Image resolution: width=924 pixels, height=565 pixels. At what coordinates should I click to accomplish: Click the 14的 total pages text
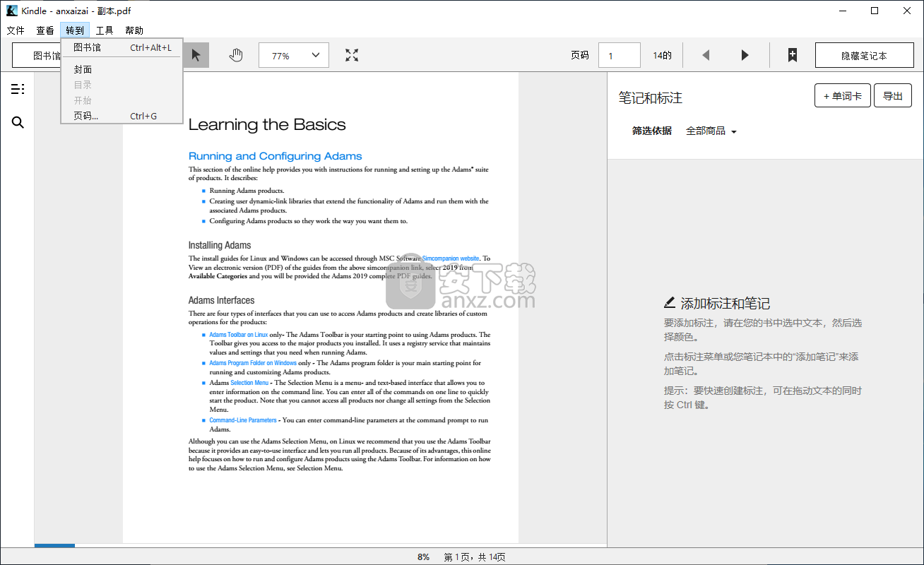pos(662,55)
